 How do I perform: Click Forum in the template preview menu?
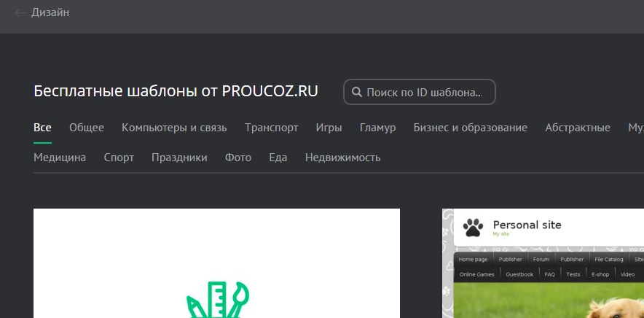coord(541,260)
